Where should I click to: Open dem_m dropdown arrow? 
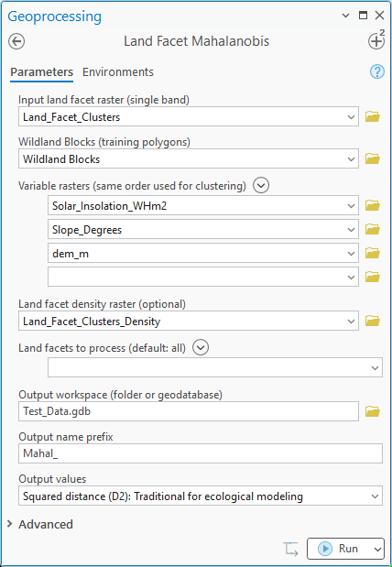(x=351, y=254)
